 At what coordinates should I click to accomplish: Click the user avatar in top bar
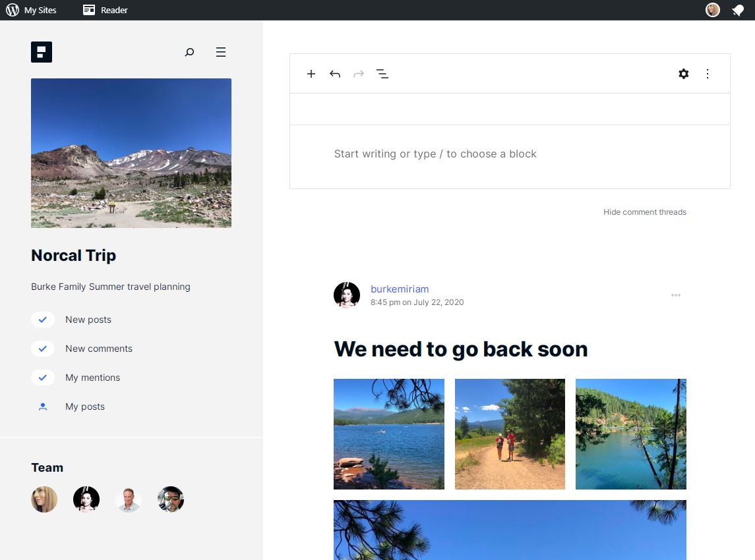[x=713, y=10]
